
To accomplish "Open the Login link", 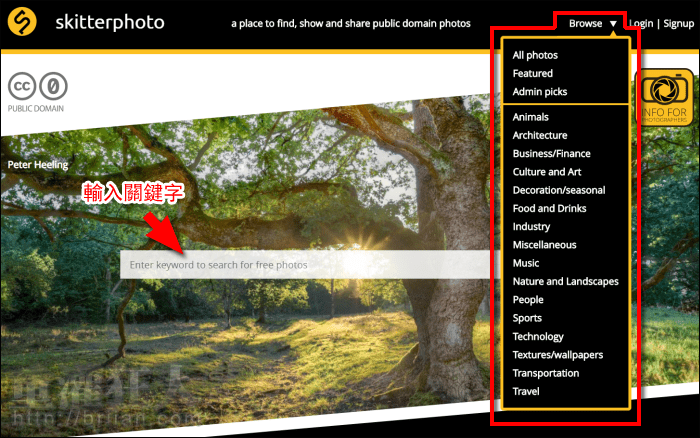I will [641, 23].
